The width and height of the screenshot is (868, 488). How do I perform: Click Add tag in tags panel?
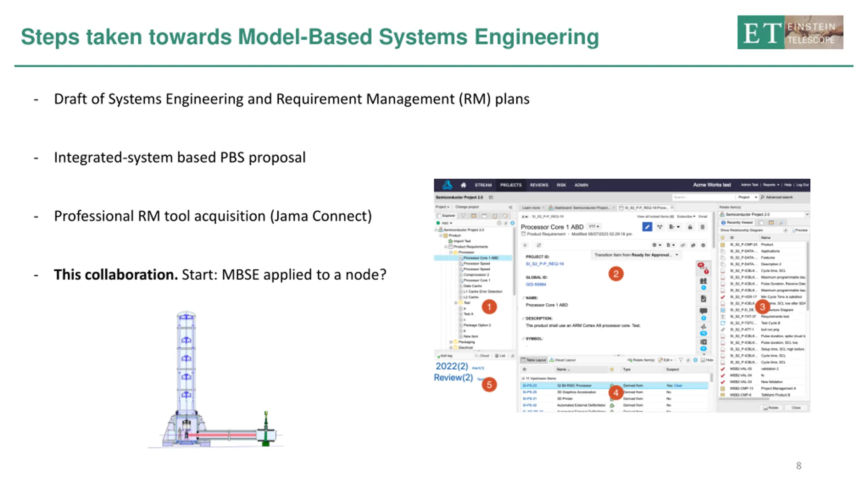(445, 356)
